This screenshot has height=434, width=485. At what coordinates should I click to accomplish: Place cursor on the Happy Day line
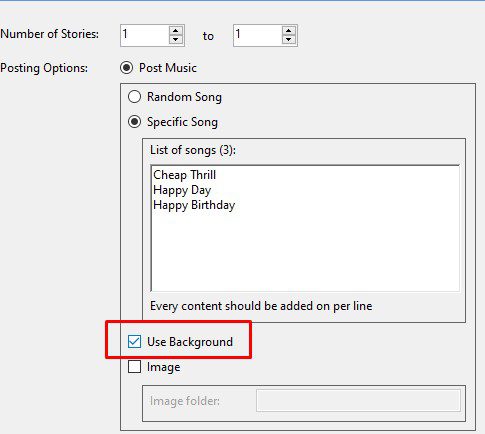(182, 190)
